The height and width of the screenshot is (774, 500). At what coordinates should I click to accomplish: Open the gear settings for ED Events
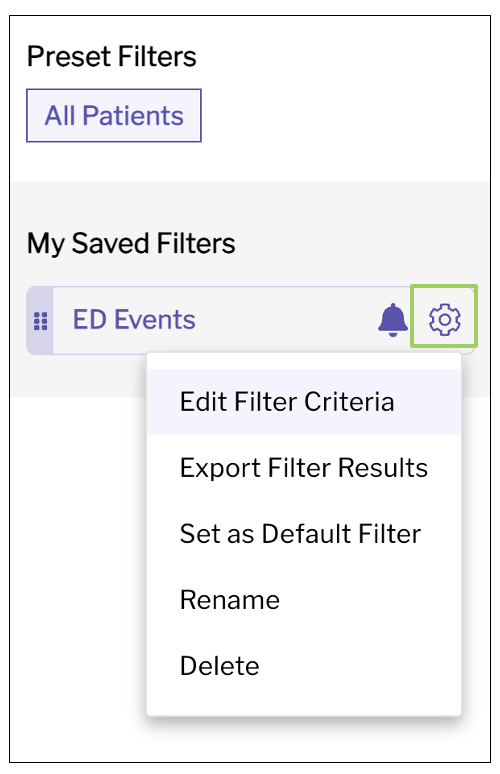coord(444,319)
